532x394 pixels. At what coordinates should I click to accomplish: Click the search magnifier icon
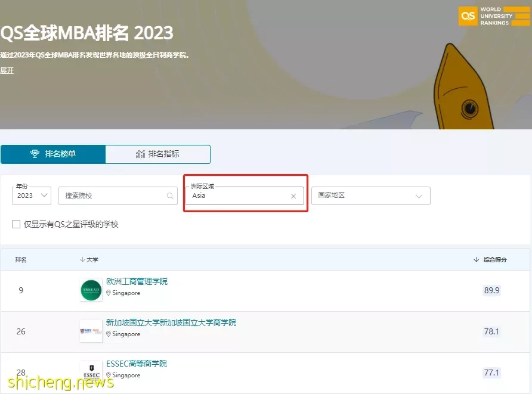170,196
